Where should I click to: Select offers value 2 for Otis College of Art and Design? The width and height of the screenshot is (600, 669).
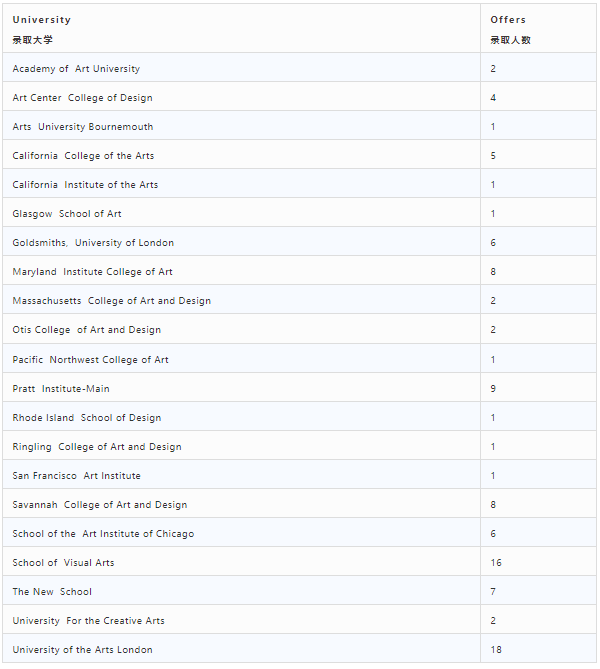coord(493,330)
